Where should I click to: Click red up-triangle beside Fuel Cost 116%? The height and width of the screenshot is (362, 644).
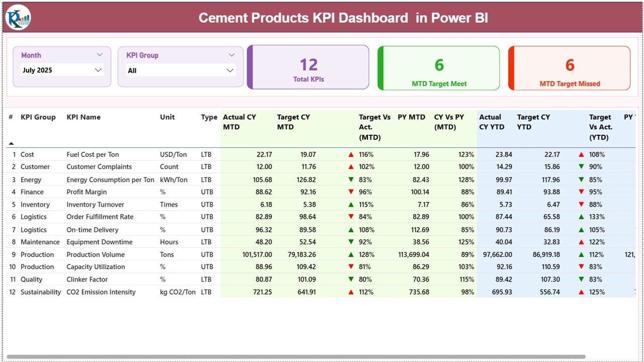pos(351,154)
